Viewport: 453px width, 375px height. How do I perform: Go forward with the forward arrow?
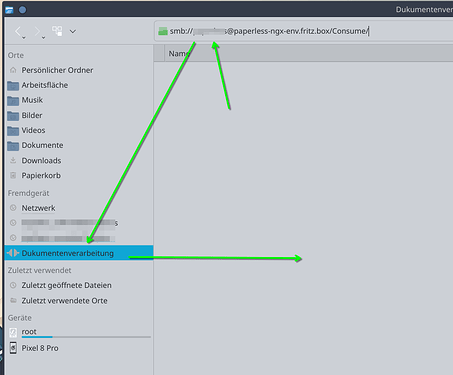click(x=38, y=31)
